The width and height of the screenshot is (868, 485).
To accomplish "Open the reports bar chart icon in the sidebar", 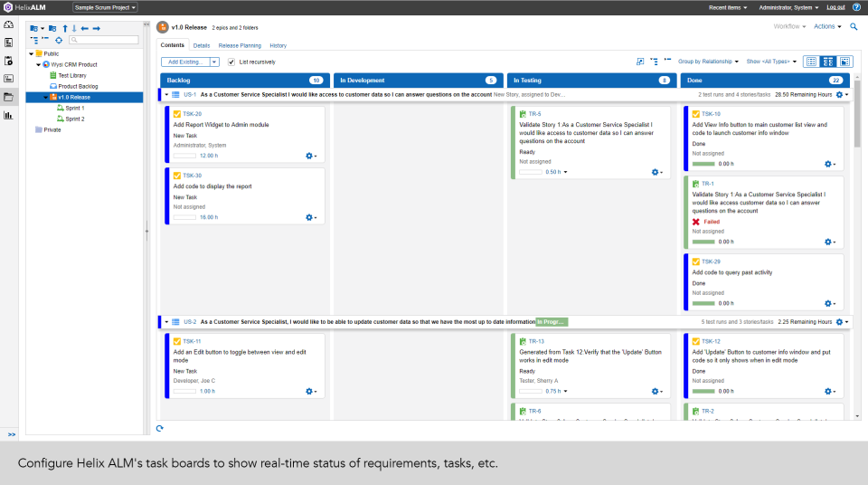I will tap(8, 115).
